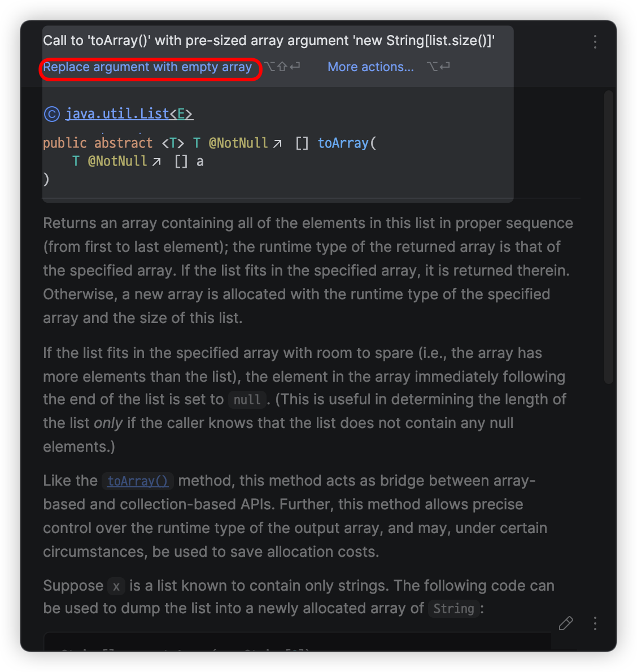Click the ⌥⏎ shortcut hint beside More actions
This screenshot has height=672, width=637.
pyautogui.click(x=438, y=67)
